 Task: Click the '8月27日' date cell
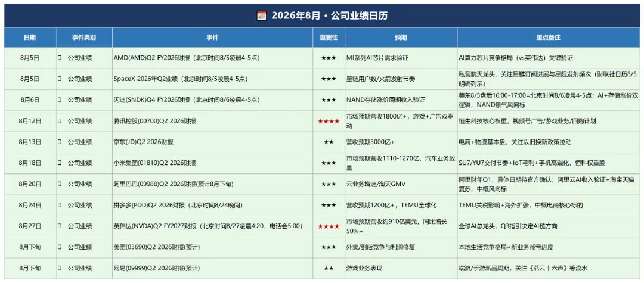pyautogui.click(x=30, y=226)
